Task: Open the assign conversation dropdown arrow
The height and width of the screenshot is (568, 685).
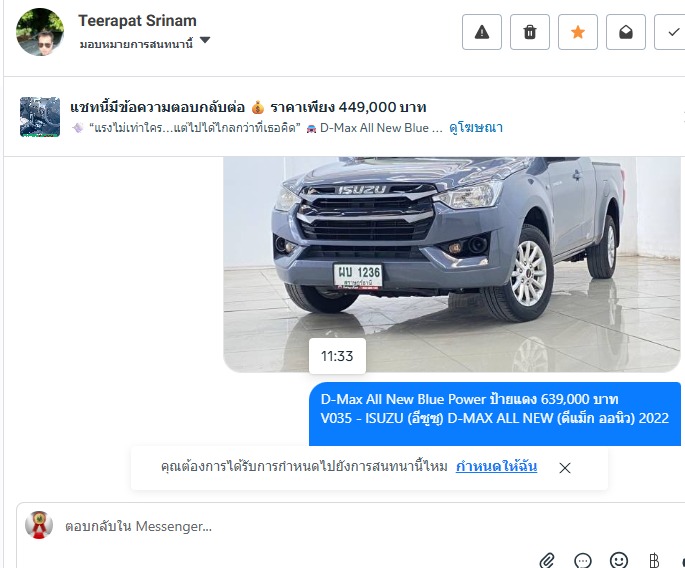Action: coord(205,40)
